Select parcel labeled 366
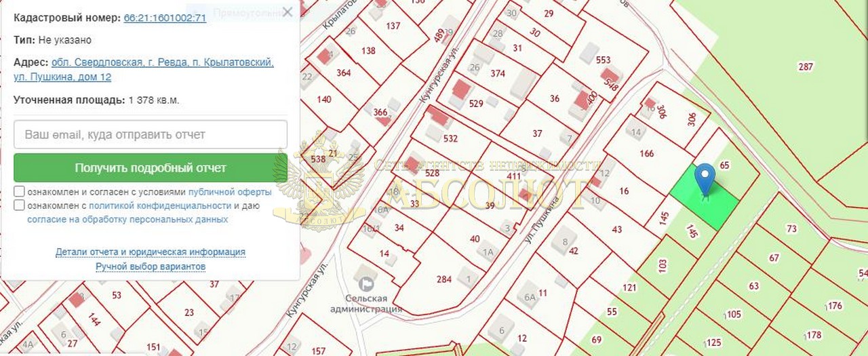The width and height of the screenshot is (868, 356). click(380, 112)
